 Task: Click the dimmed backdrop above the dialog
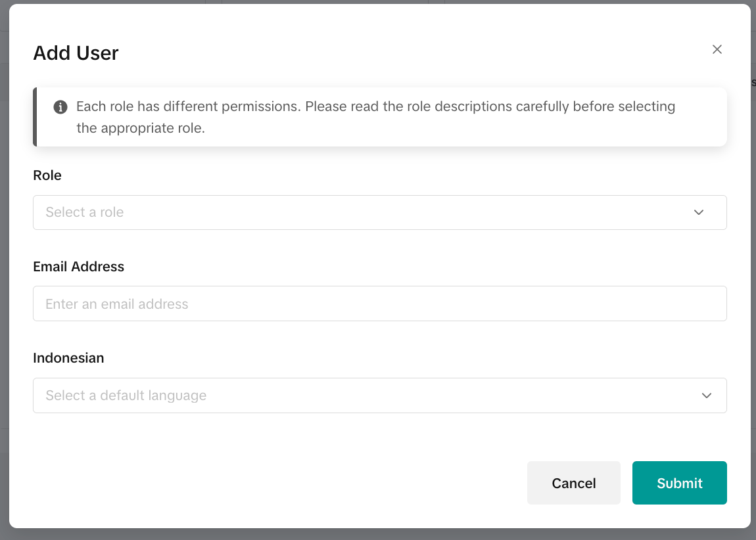coord(378,2)
